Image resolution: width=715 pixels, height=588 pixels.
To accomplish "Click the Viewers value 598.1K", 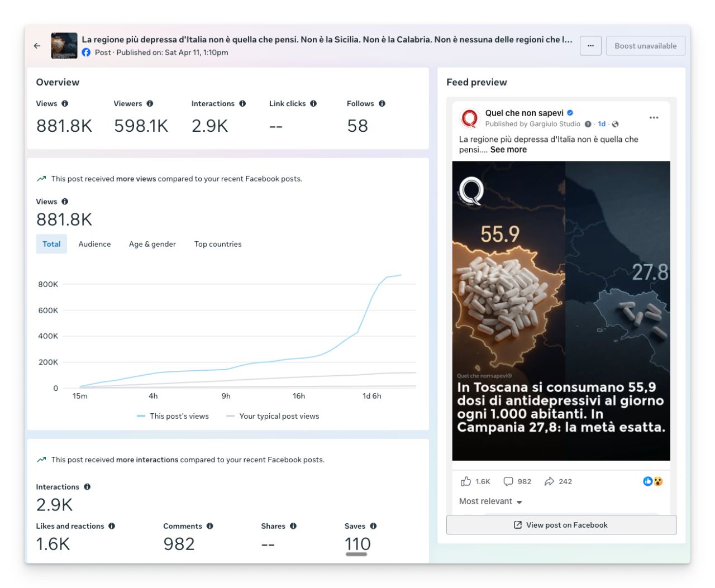I will (x=141, y=126).
